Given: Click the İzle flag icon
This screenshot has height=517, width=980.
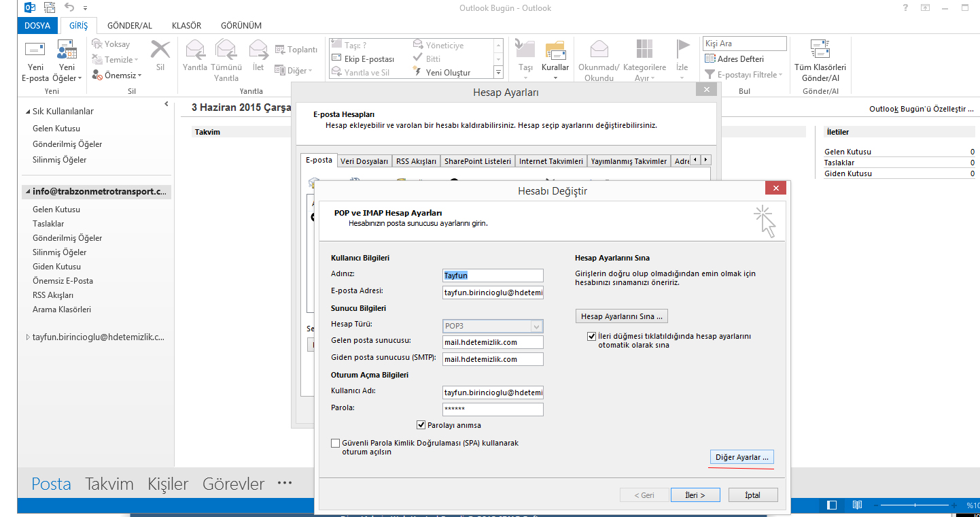Looking at the screenshot, I should pos(682,50).
